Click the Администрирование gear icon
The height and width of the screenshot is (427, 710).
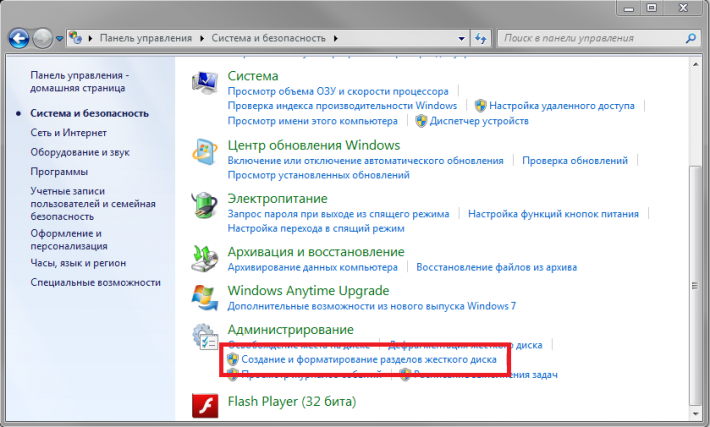(x=205, y=337)
